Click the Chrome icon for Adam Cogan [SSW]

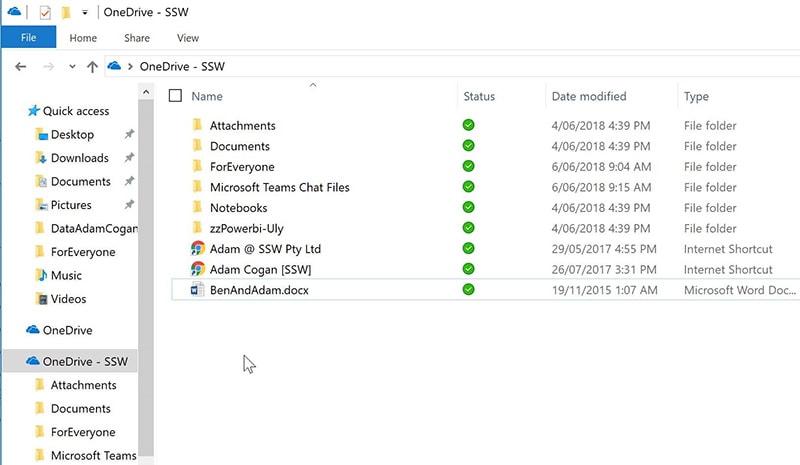197,269
